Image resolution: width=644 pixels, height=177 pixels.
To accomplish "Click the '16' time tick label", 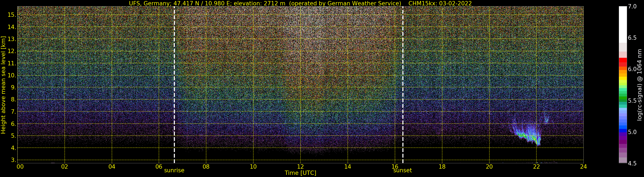I will [x=395, y=167].
